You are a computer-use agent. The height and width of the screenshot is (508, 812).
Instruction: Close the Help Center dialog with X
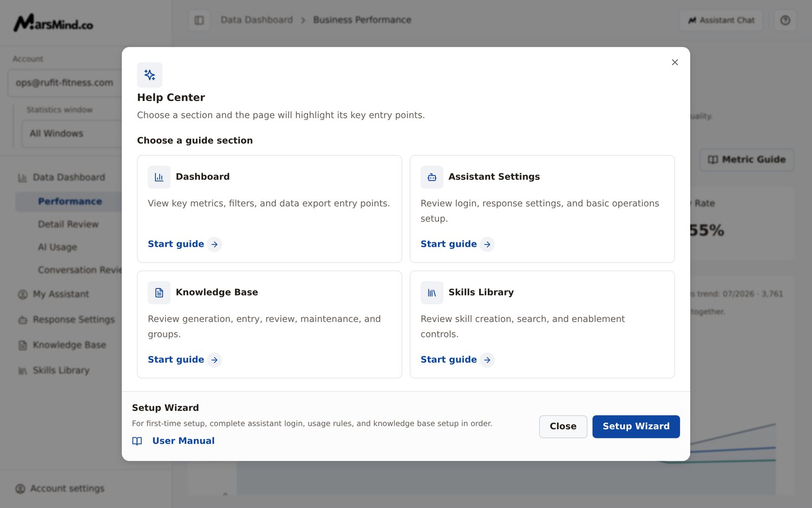click(674, 62)
